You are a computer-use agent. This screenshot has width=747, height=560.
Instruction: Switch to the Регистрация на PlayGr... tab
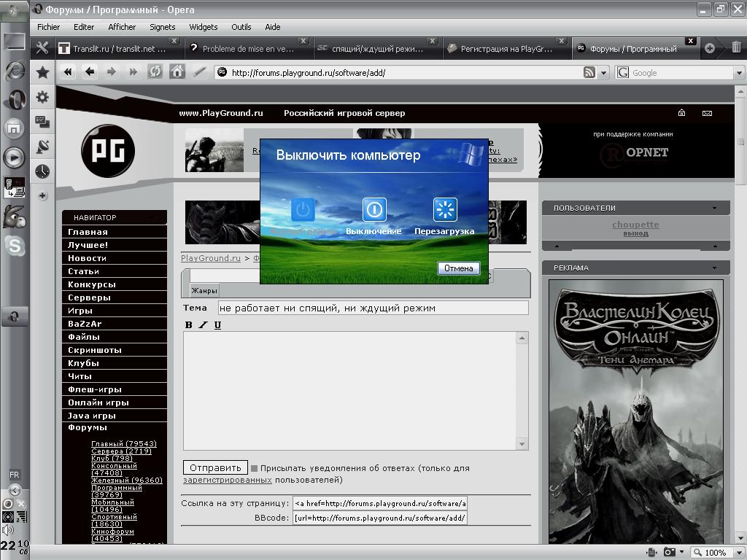(x=506, y=49)
